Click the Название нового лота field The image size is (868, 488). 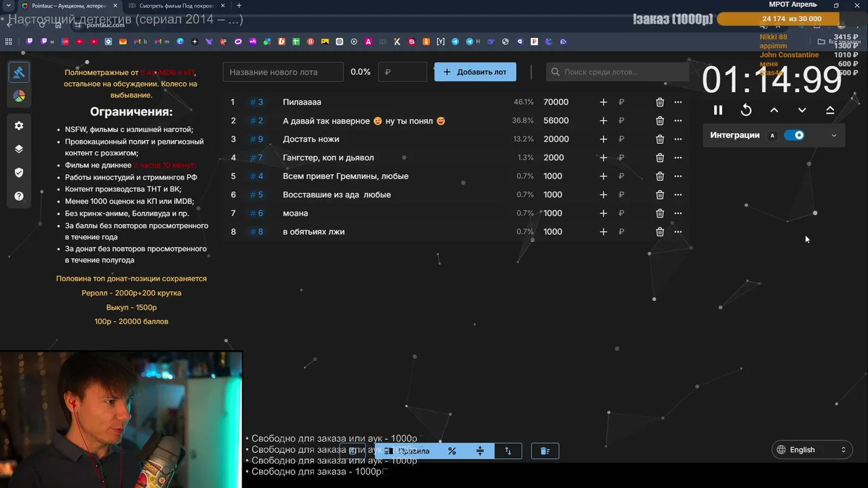point(283,72)
